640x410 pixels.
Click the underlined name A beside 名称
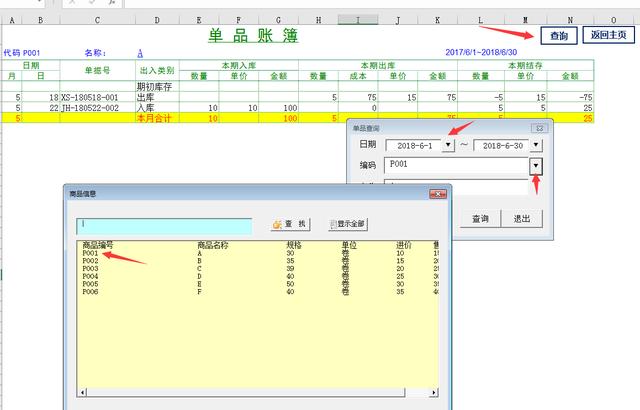click(140, 53)
